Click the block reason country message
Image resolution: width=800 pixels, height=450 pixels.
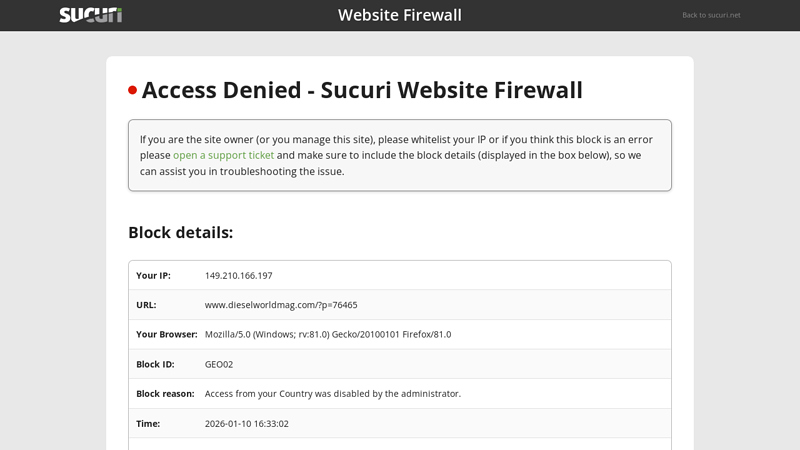click(332, 393)
